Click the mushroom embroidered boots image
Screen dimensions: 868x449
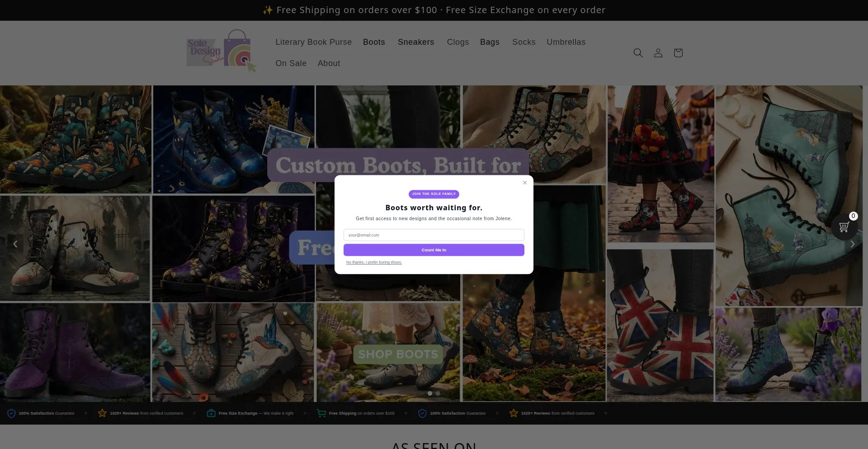click(75, 139)
